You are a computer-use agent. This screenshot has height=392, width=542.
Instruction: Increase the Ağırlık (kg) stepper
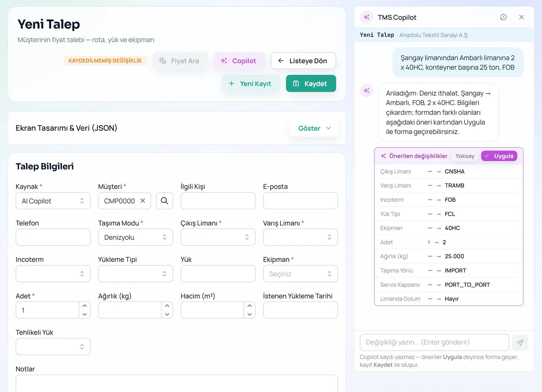(167, 306)
